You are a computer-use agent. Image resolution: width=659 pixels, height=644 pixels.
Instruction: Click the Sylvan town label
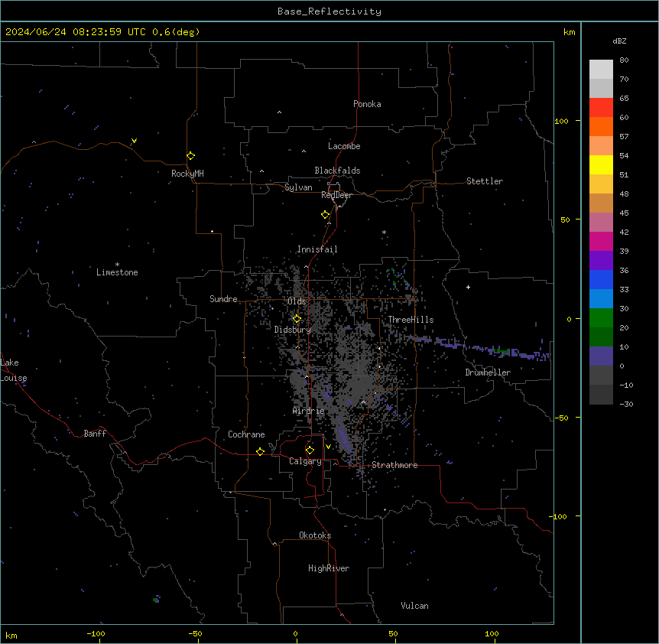[x=298, y=187]
